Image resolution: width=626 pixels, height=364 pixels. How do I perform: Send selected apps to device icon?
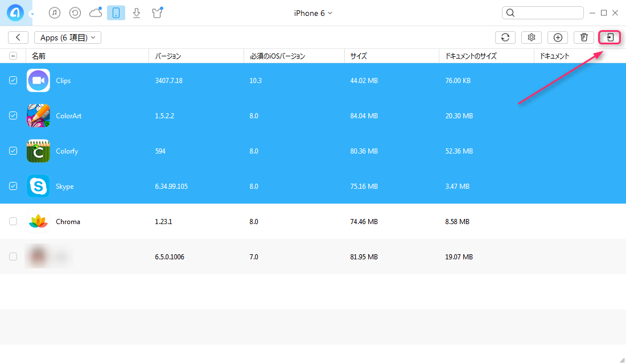(x=609, y=38)
